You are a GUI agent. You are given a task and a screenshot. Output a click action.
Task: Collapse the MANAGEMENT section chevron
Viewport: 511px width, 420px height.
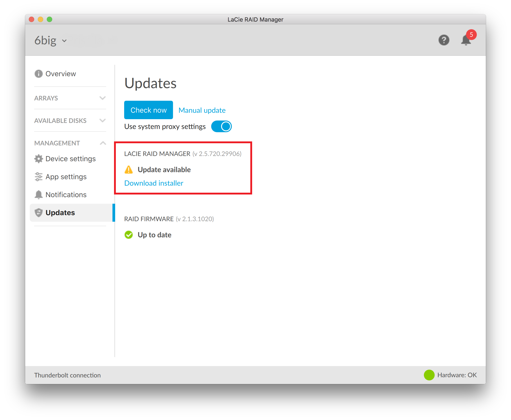click(103, 143)
